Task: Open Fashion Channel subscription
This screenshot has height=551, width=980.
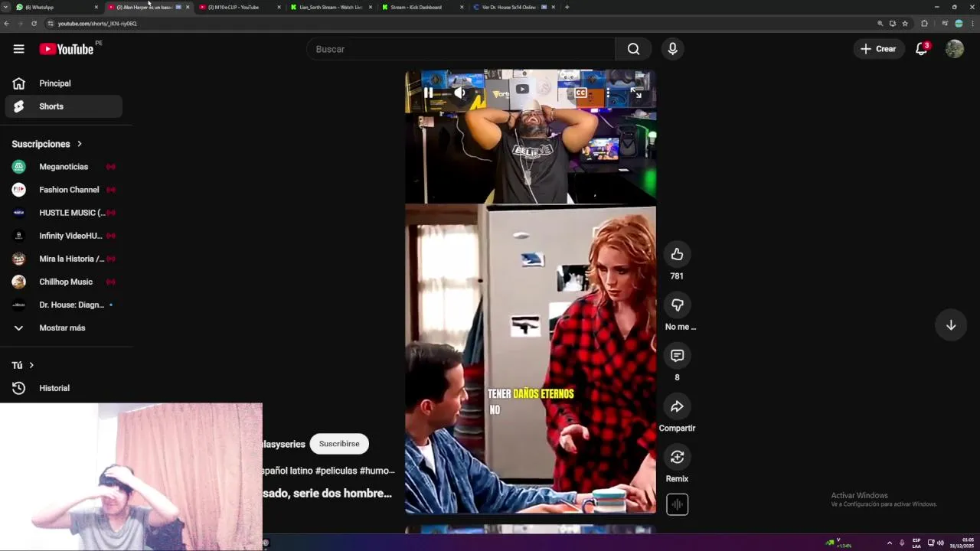Action: click(64, 190)
